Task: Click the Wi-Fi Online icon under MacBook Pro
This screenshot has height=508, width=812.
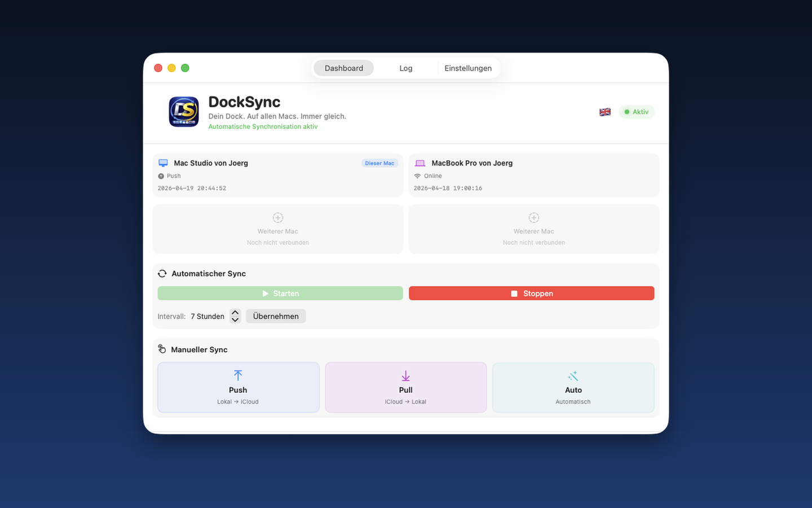Action: pos(417,176)
